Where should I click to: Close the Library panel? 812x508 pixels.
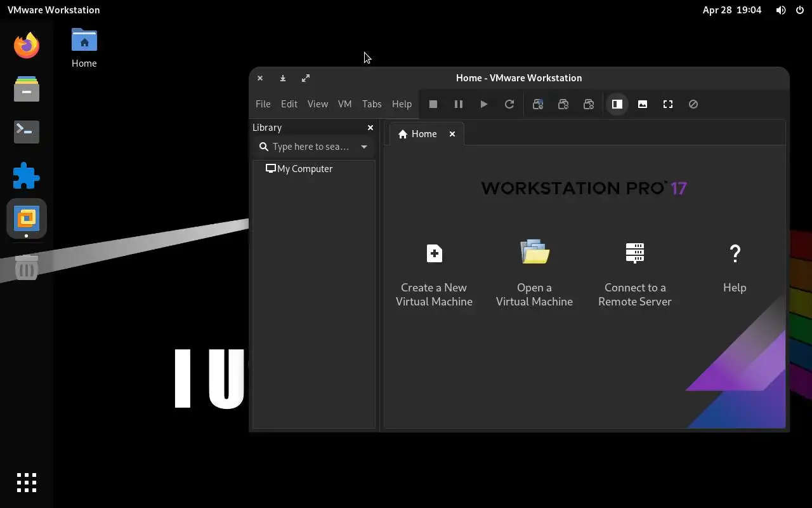[370, 128]
